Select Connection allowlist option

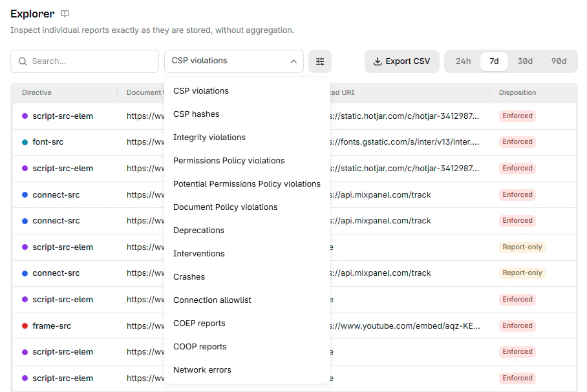point(247,300)
